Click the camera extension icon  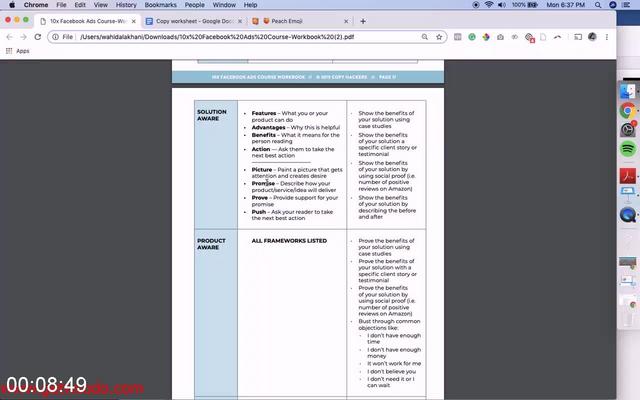click(x=500, y=37)
